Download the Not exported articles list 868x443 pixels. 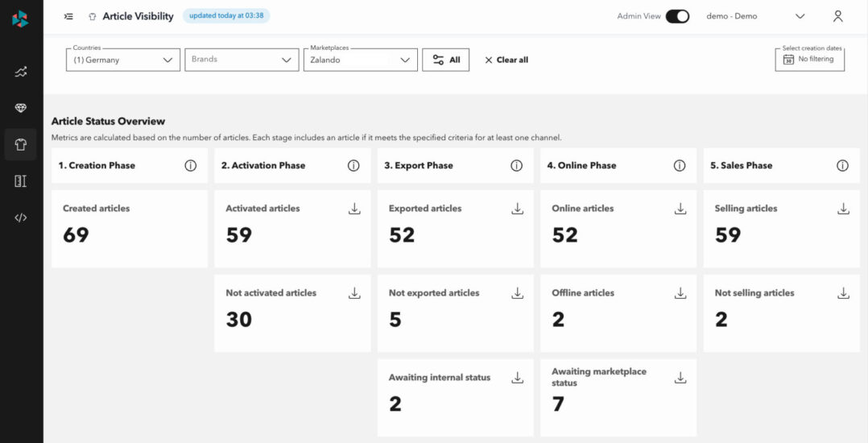point(517,293)
